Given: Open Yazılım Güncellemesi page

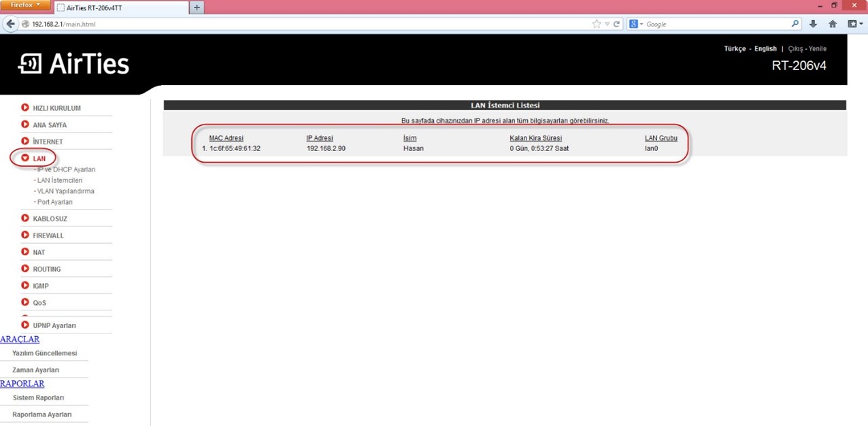Looking at the screenshot, I should point(45,353).
